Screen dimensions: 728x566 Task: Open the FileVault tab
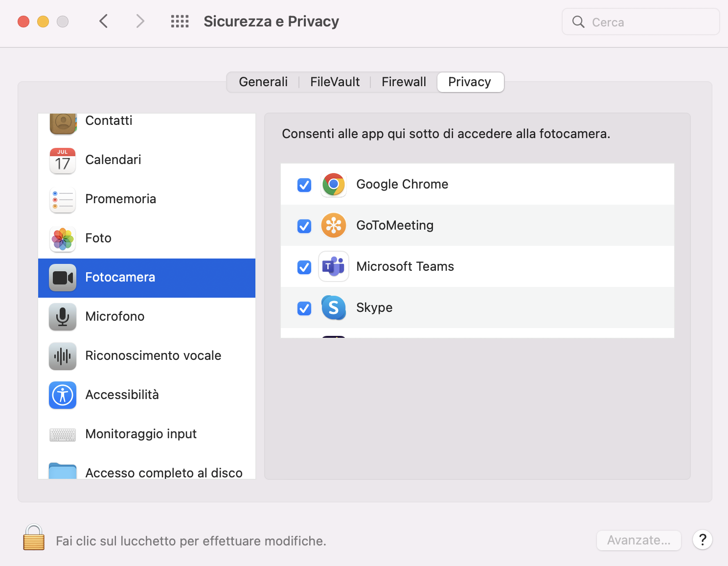coord(335,82)
